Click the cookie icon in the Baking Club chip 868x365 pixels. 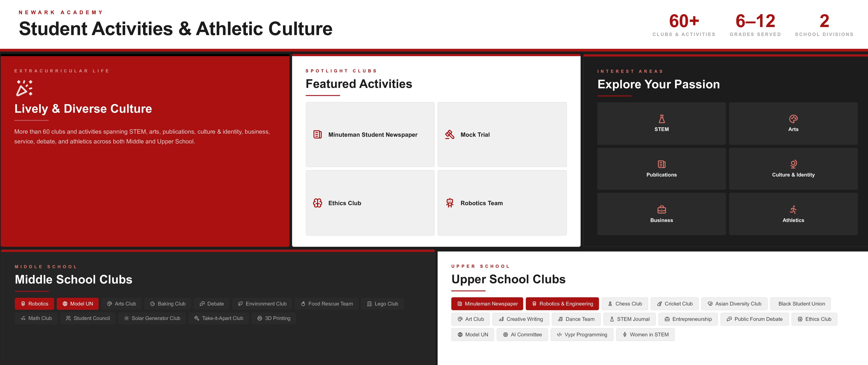click(152, 304)
